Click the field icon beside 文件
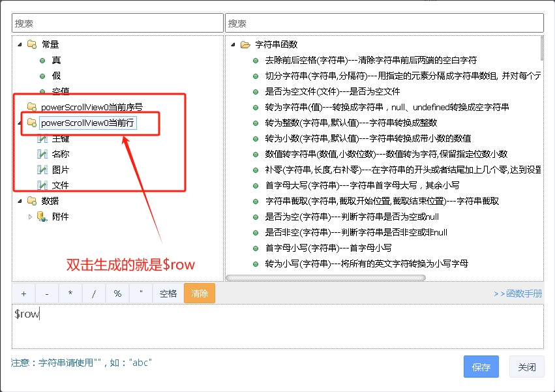 42,185
